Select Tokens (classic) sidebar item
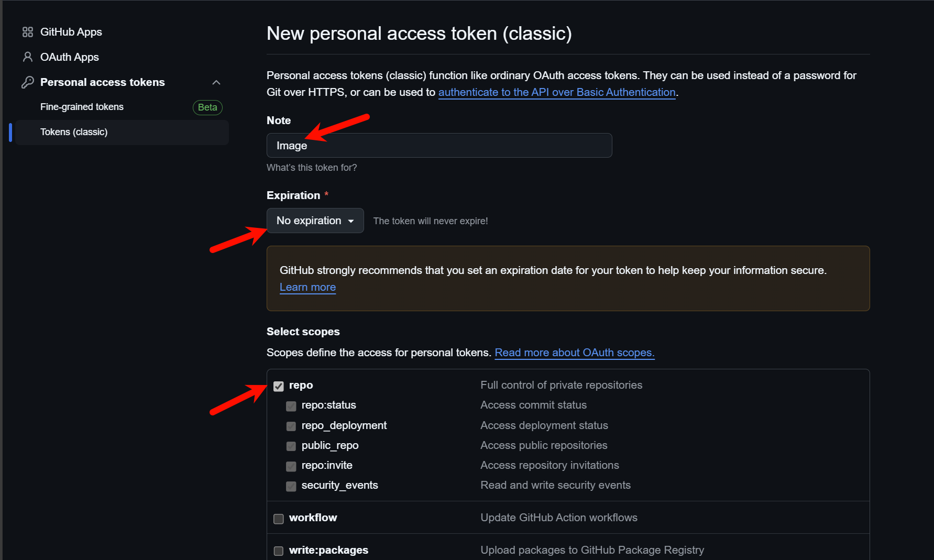Viewport: 934px width, 560px height. [x=122, y=132]
